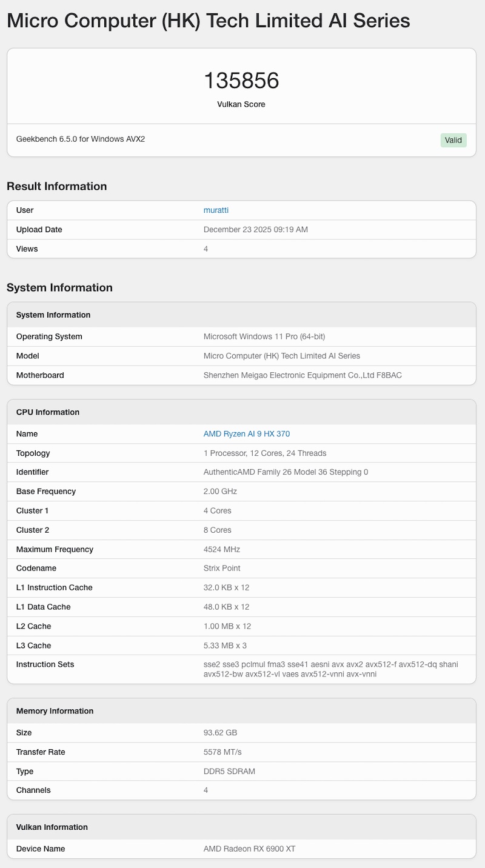Click the Memory Information table header

coord(55,711)
